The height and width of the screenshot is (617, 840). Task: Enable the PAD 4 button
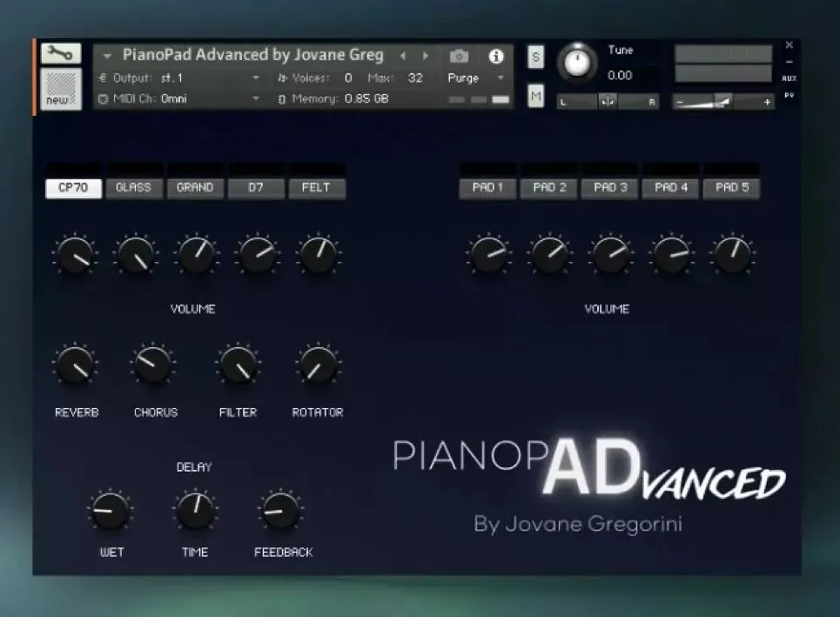point(671,188)
